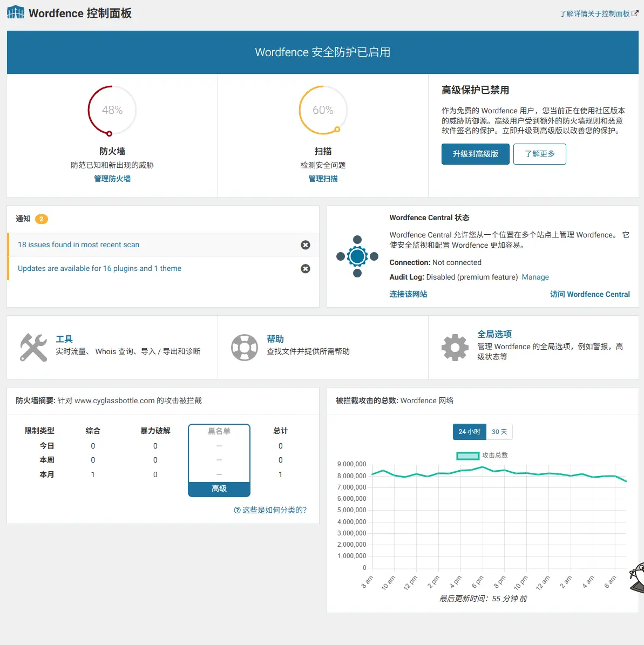Open the Audit Log Manage link
This screenshot has width=644, height=645.
pyautogui.click(x=535, y=277)
